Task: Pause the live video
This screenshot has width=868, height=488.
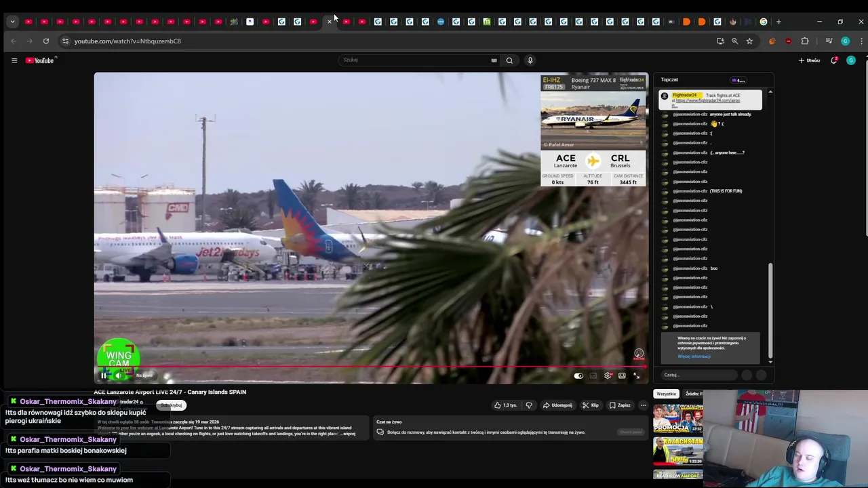Action: [104, 375]
